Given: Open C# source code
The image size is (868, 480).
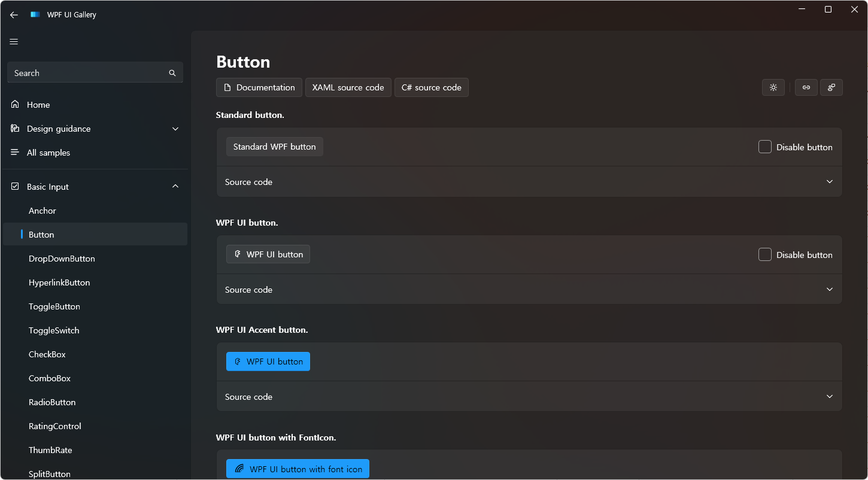Looking at the screenshot, I should 432,87.
